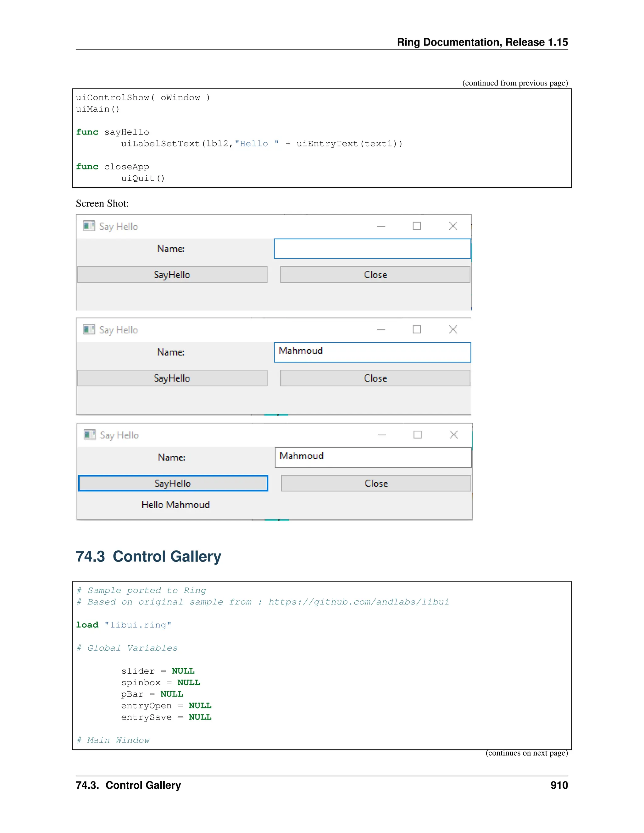644x833 pixels.
Task: Click the Hello Mahmoud label
Action: 175,505
